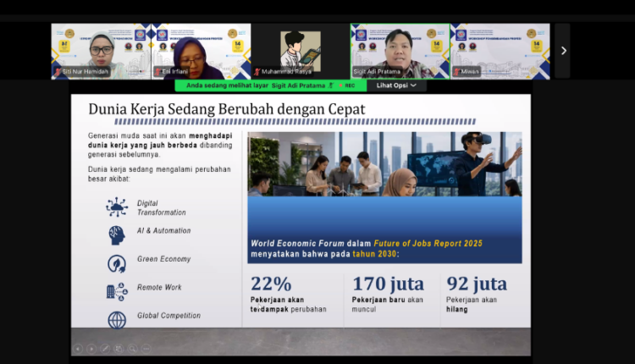
Task: Click the '92 juta' statistic
Action: point(477,284)
